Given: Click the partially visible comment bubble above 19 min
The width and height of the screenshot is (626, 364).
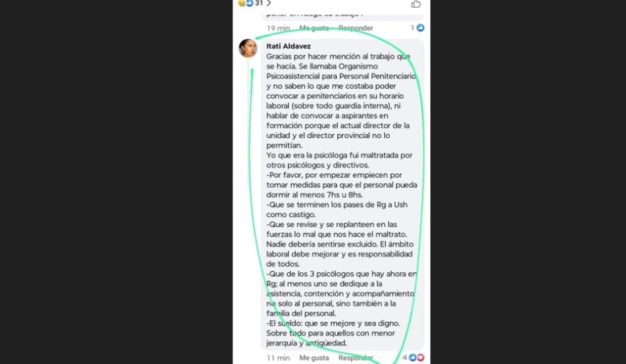Looking at the screenshot, I should tap(343, 16).
